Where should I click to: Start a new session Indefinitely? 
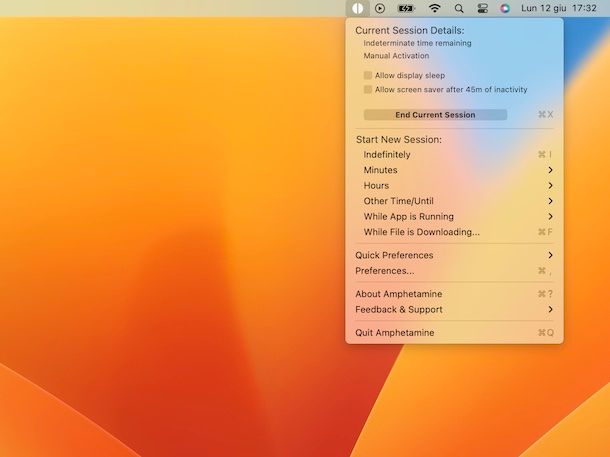(x=454, y=154)
